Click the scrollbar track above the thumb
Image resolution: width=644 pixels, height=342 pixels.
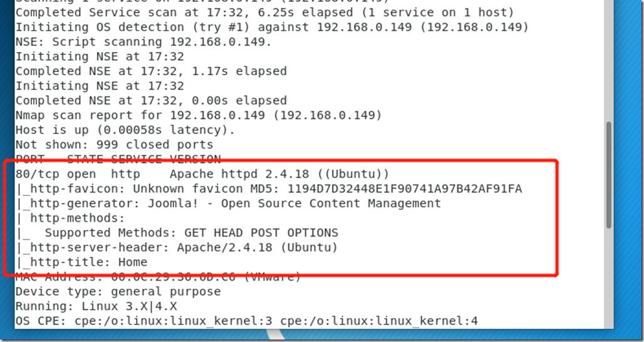pos(609,61)
